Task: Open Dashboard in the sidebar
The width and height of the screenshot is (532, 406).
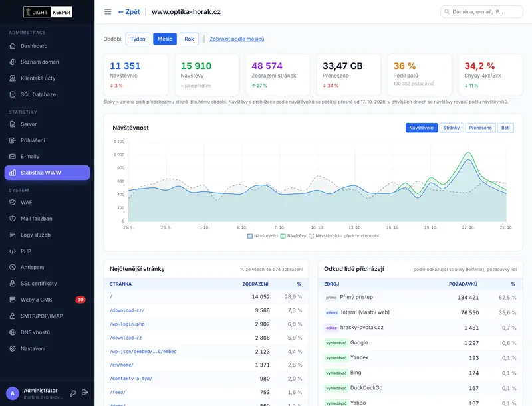Action: (47, 46)
